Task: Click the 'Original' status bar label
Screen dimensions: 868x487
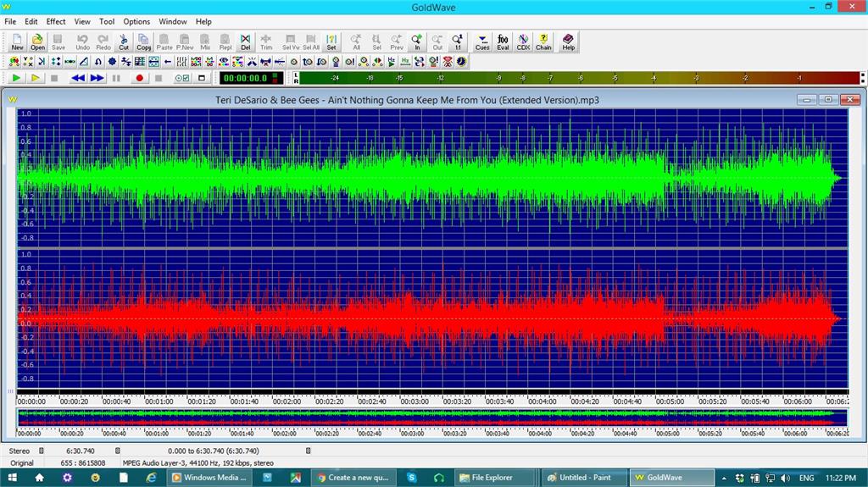Action: click(21, 462)
